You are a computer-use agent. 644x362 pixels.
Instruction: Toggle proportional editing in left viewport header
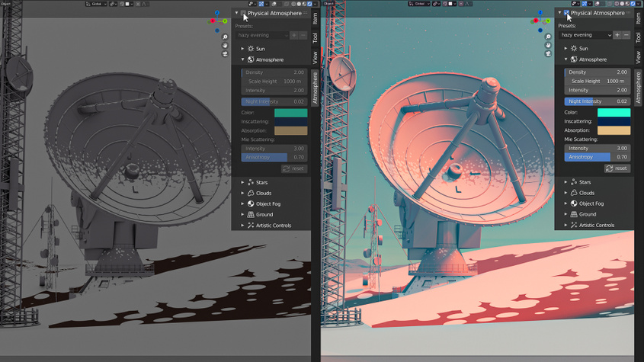click(138, 4)
